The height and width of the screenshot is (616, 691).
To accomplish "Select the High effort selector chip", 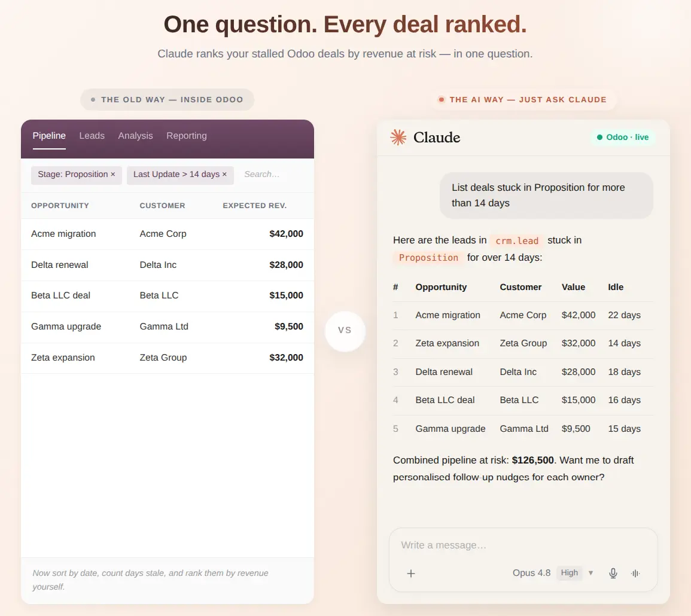I will point(569,573).
